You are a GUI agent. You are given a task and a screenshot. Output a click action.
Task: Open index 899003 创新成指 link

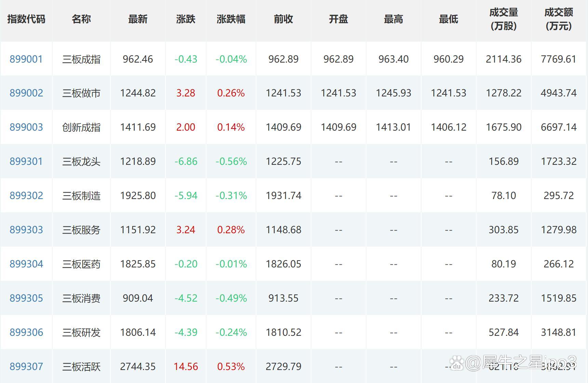(x=26, y=127)
